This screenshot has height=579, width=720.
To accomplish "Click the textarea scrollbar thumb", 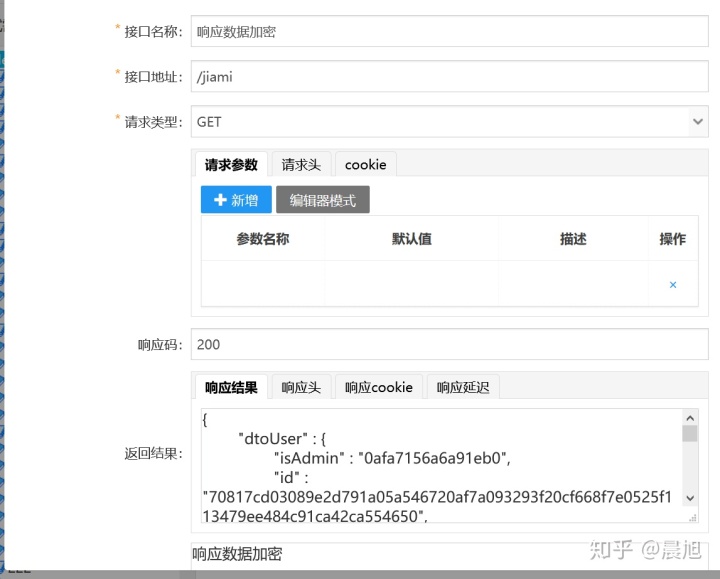I will (690, 433).
